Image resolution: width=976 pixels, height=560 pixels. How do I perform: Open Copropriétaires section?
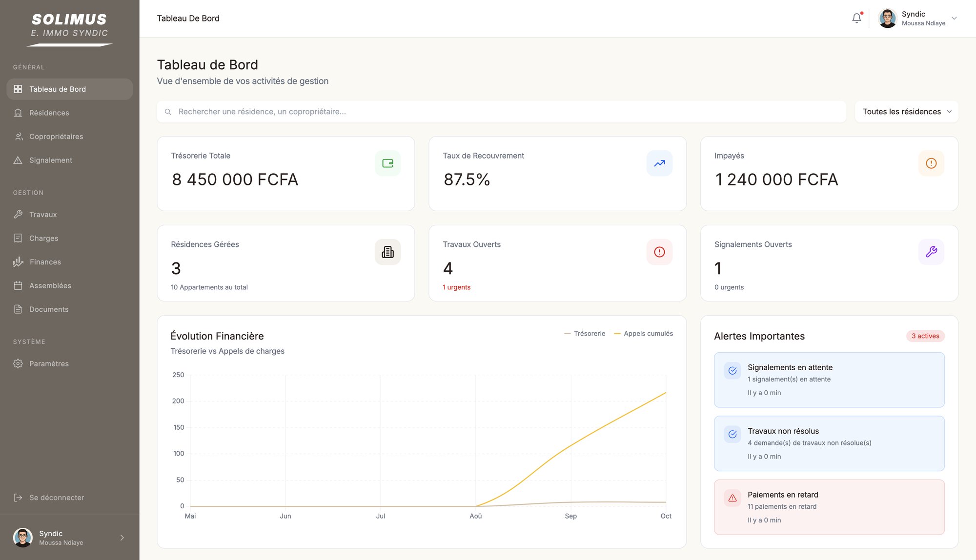pos(69,137)
